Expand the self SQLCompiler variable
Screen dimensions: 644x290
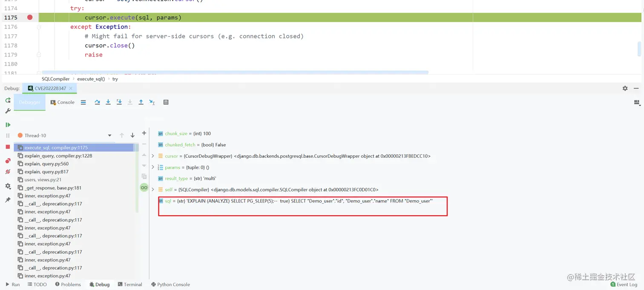pyautogui.click(x=153, y=189)
